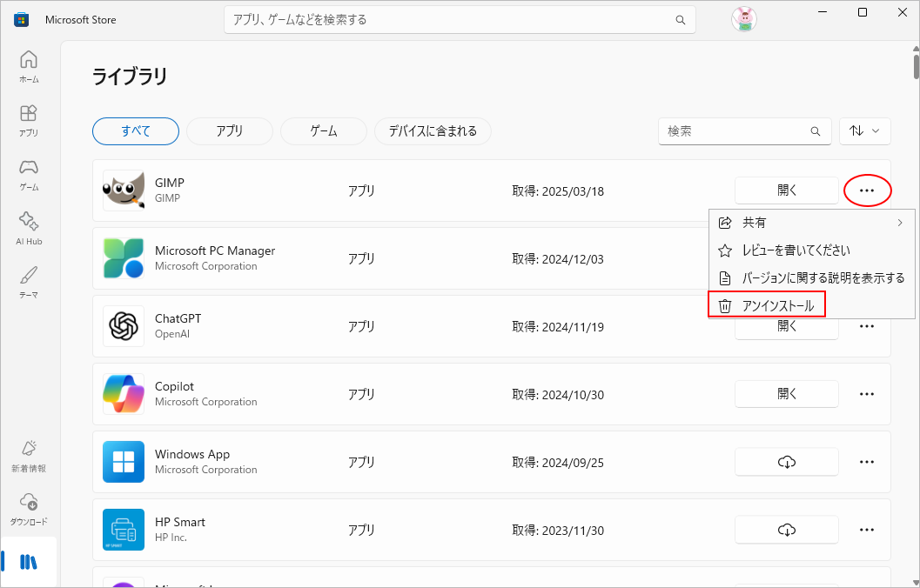This screenshot has height=588, width=920.
Task: Go to Home in the sidebar
Action: click(x=29, y=66)
